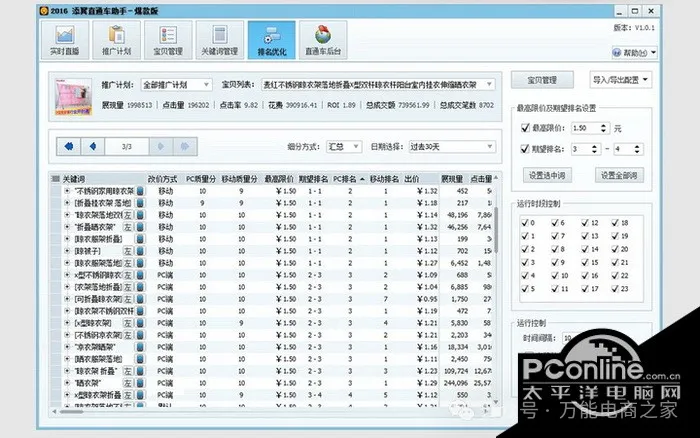Open the 宝贝管理 toolbar icon
The width and height of the screenshot is (700, 438).
(169, 39)
